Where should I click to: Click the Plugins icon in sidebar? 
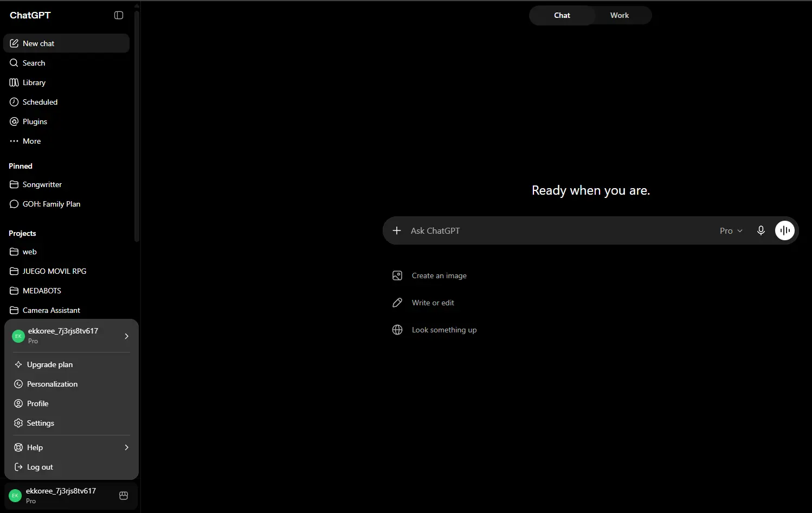click(x=14, y=121)
